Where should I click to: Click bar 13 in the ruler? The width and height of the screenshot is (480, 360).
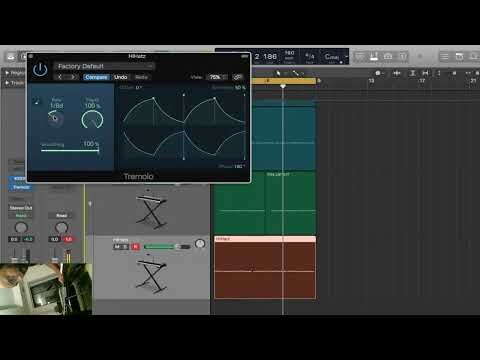click(371, 81)
